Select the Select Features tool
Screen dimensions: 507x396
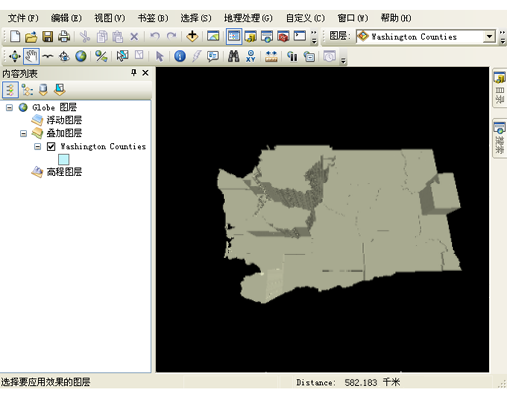(x=122, y=56)
